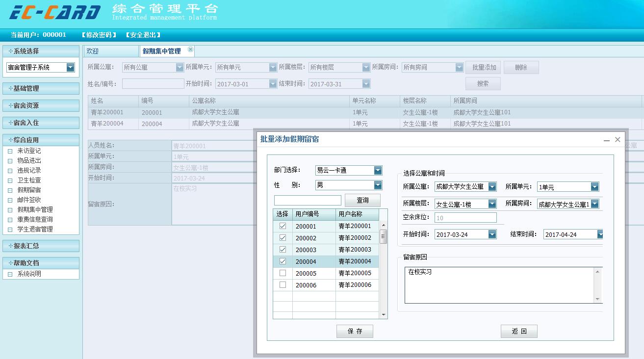The image size is (644, 359).
Task: Click the 用户编号 column header
Action: (314, 214)
